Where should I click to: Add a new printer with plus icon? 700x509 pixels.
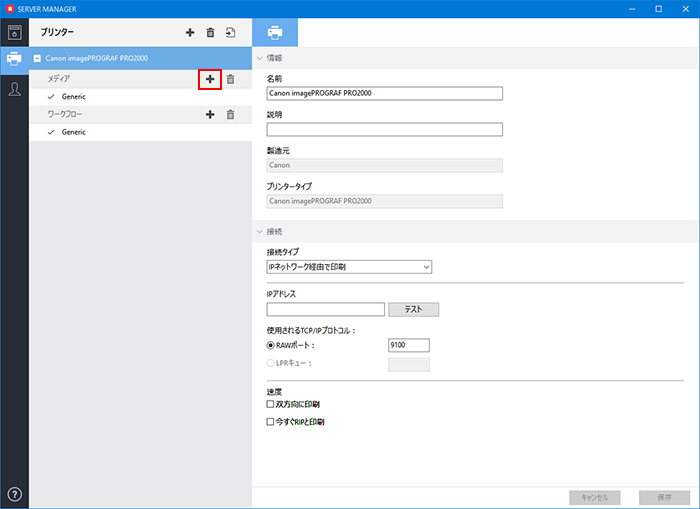click(190, 33)
